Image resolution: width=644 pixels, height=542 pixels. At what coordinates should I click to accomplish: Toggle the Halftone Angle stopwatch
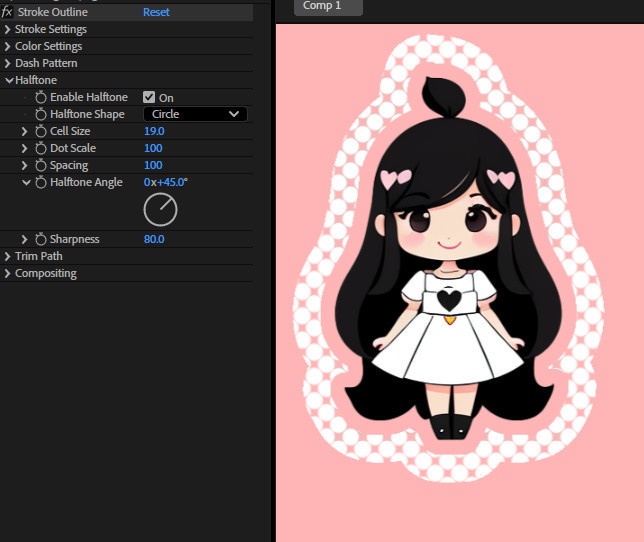tap(41, 182)
